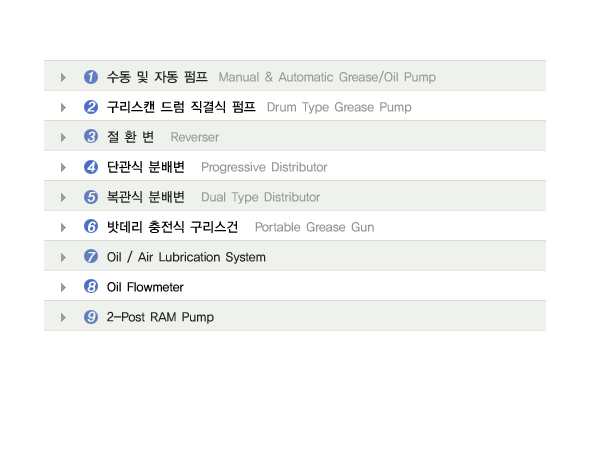590x450 pixels.
Task: Click the number 7 circle for Oil / Air Lubrication
Action: click(91, 257)
